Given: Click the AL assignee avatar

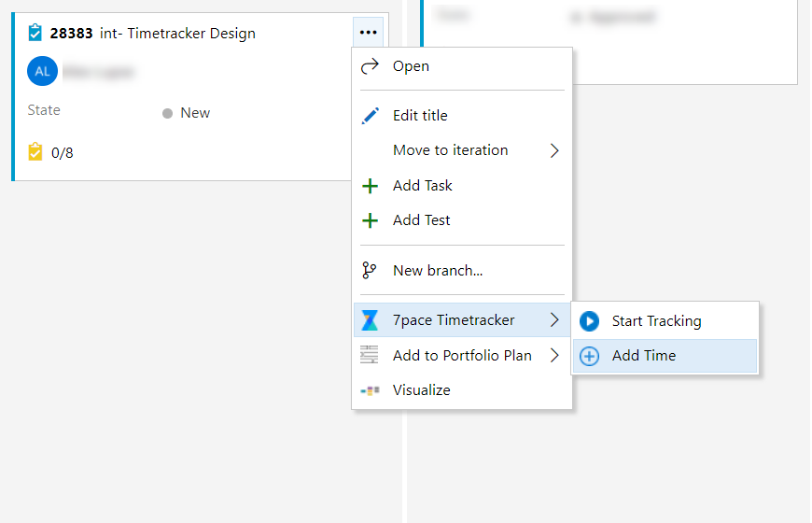Looking at the screenshot, I should click(x=43, y=71).
